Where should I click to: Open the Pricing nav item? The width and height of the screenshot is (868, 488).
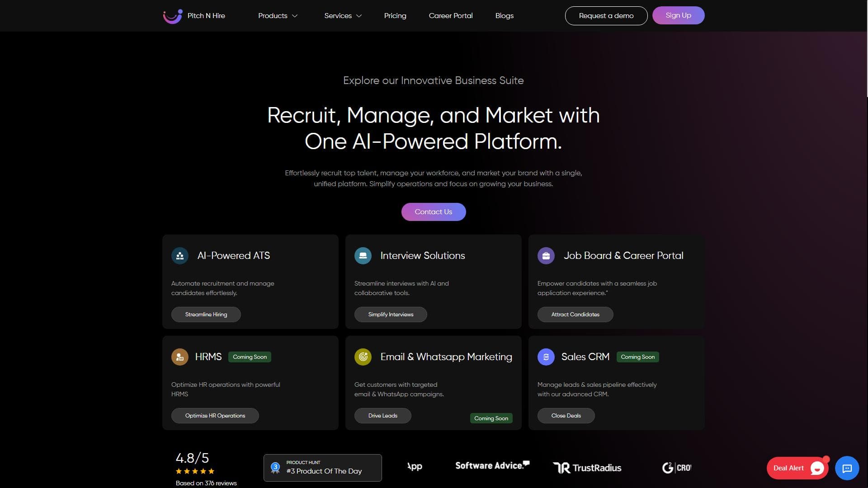395,16
